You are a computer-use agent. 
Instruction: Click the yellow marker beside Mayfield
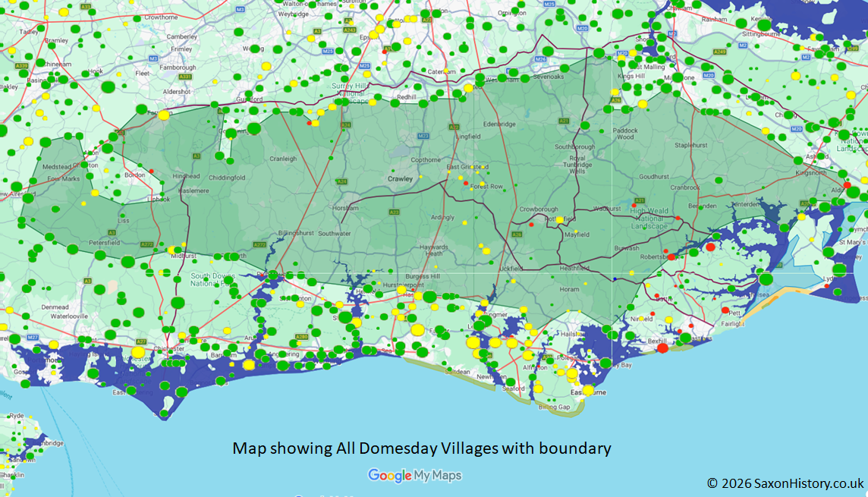coord(576,231)
